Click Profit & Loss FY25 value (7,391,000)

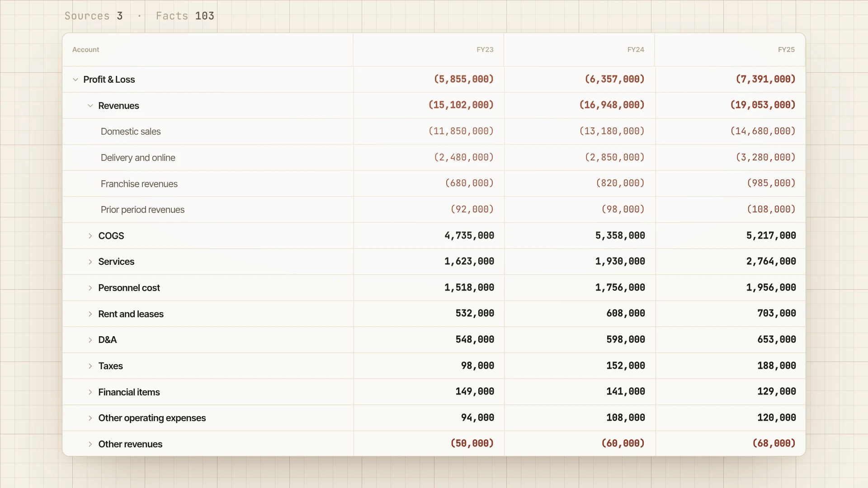click(766, 79)
